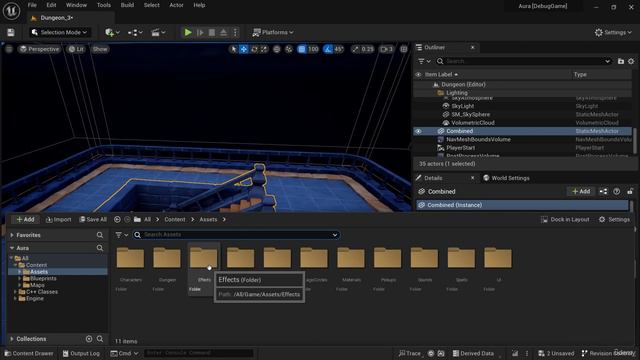The image size is (640, 360).
Task: Select SM_SkySphere in the Outliner
Action: 470,114
